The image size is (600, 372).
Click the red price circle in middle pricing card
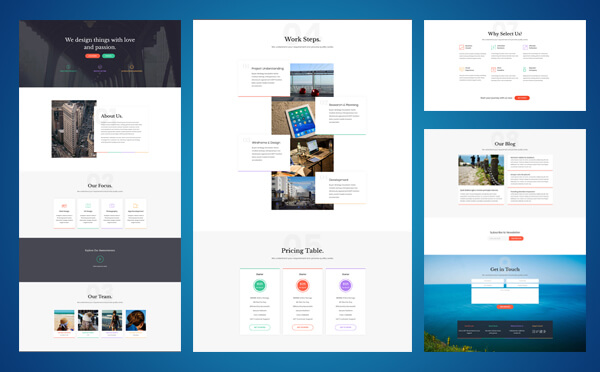303,285
